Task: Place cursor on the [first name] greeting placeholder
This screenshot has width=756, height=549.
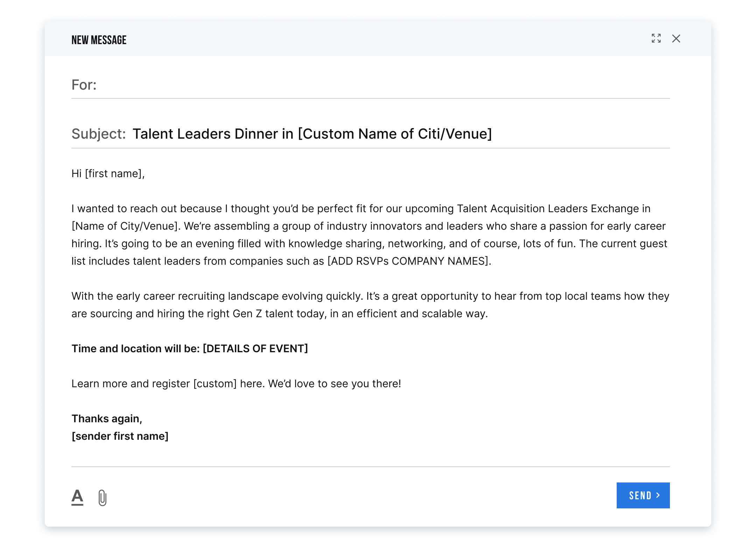Action: coord(113,174)
